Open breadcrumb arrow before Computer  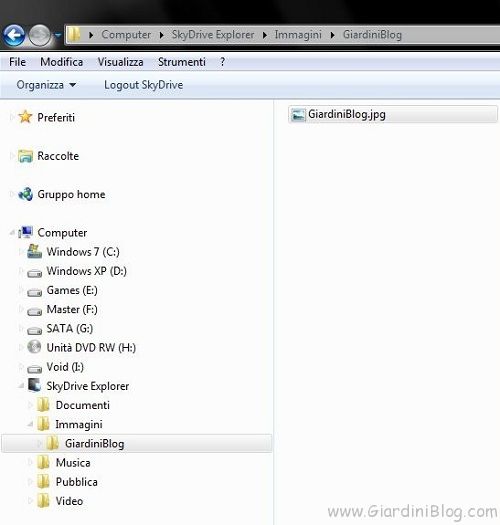pos(91,35)
